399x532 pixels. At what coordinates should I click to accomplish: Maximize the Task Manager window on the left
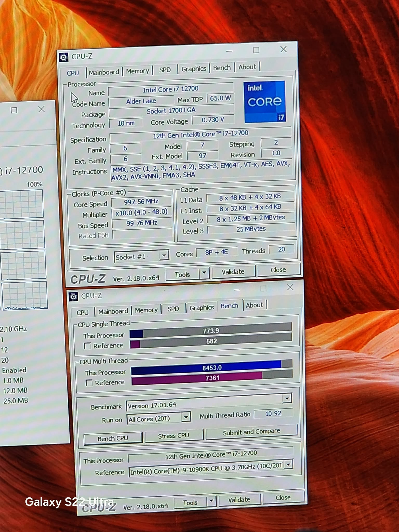(14, 110)
